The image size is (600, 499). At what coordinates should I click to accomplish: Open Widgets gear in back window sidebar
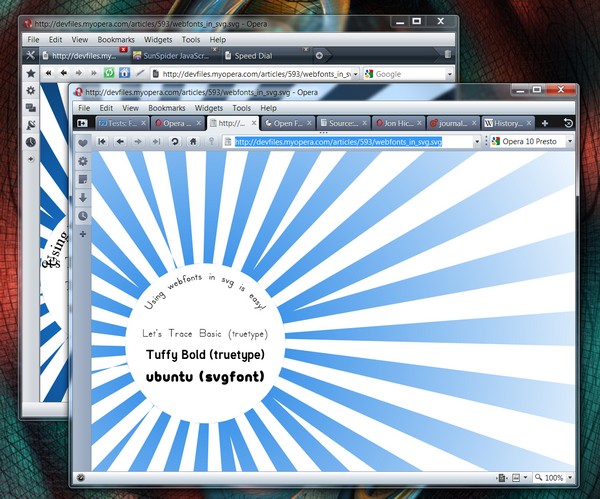(31, 90)
